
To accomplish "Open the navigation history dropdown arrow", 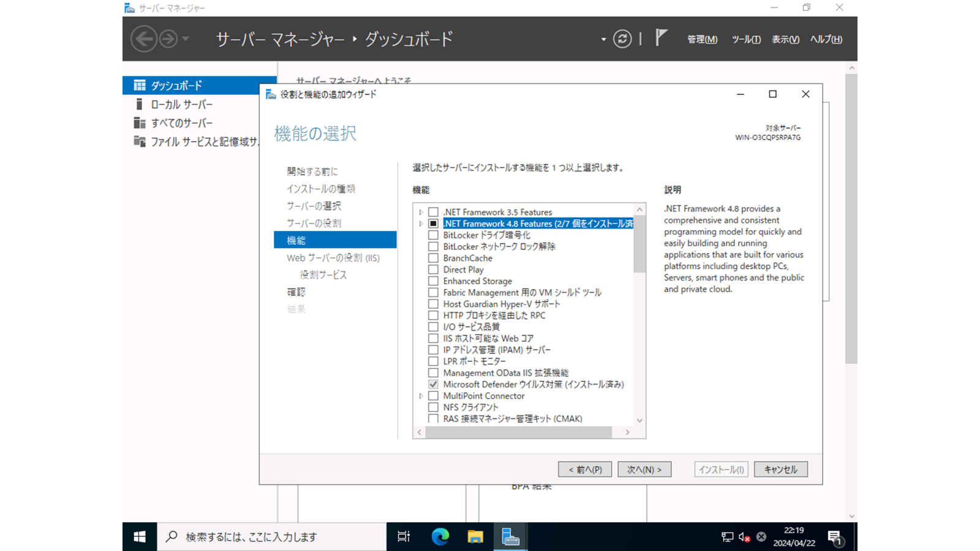I will coord(186,39).
